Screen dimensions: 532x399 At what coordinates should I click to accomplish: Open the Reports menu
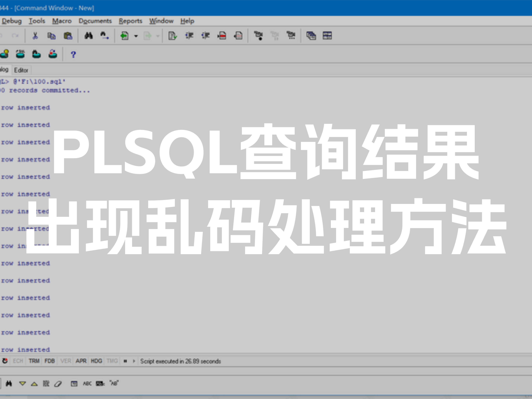[131, 21]
